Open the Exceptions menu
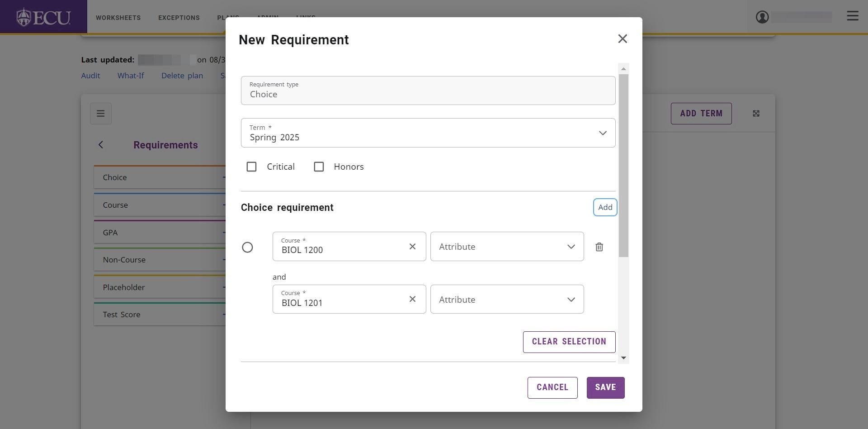The width and height of the screenshot is (868, 429). coord(179,18)
